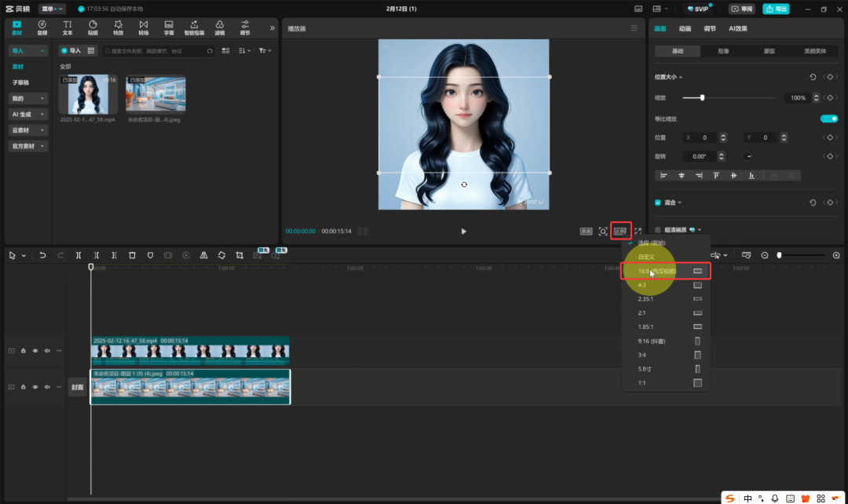848x504 pixels.
Task: Click the 审阅 review button
Action: click(x=742, y=9)
